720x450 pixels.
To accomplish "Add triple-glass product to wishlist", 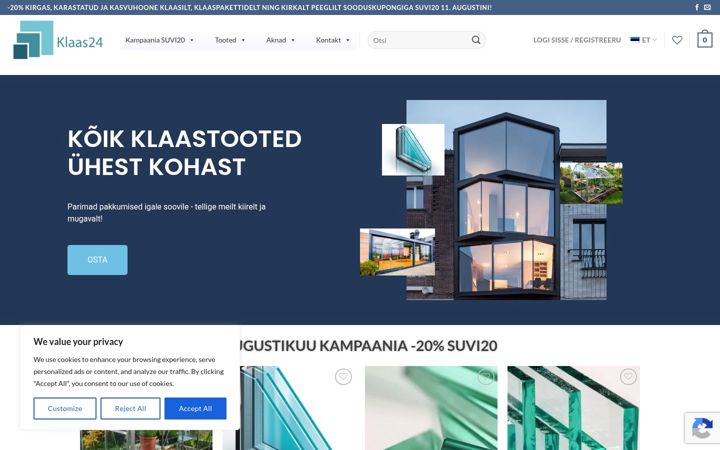I will (x=343, y=377).
